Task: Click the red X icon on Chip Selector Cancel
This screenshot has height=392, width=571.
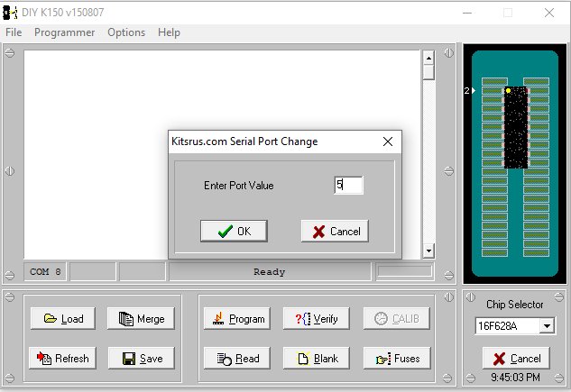Action: 499,359
